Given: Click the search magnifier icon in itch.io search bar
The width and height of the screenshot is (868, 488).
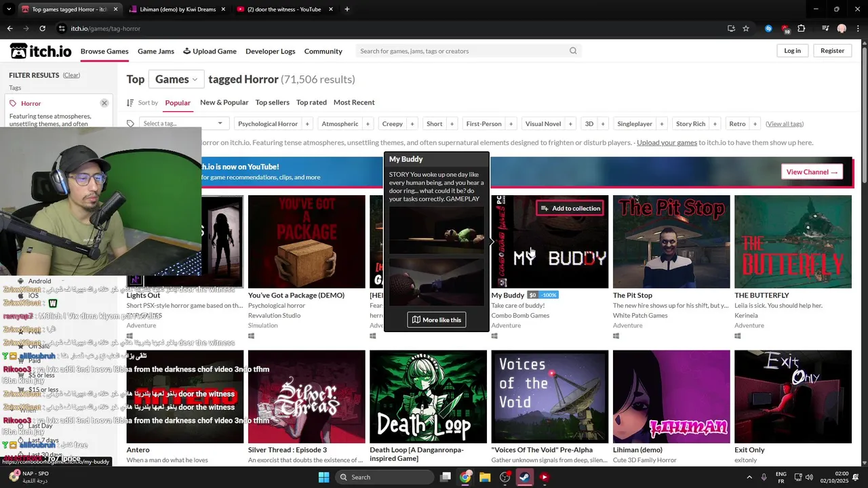Looking at the screenshot, I should click(x=573, y=51).
